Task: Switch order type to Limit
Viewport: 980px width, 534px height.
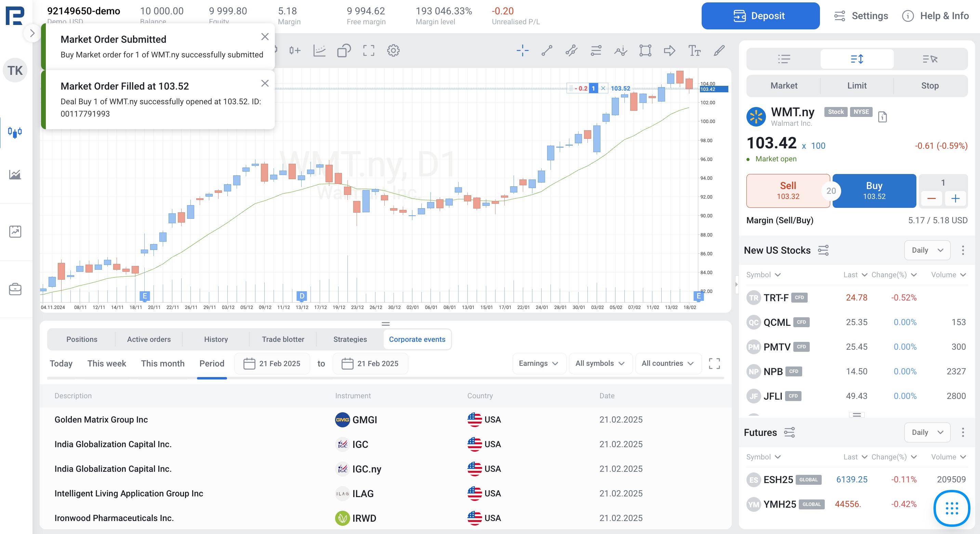Action: pyautogui.click(x=856, y=85)
